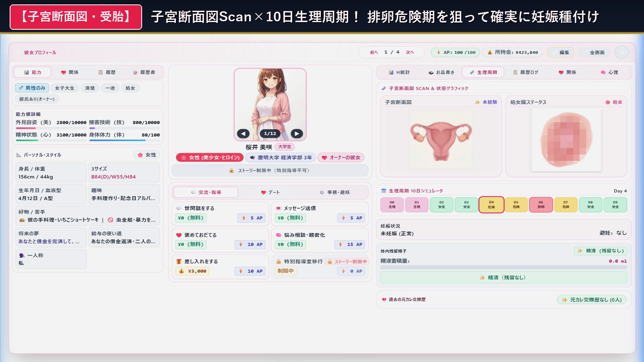Select the 一途 tag chip
The image size is (644, 362).
click(110, 88)
